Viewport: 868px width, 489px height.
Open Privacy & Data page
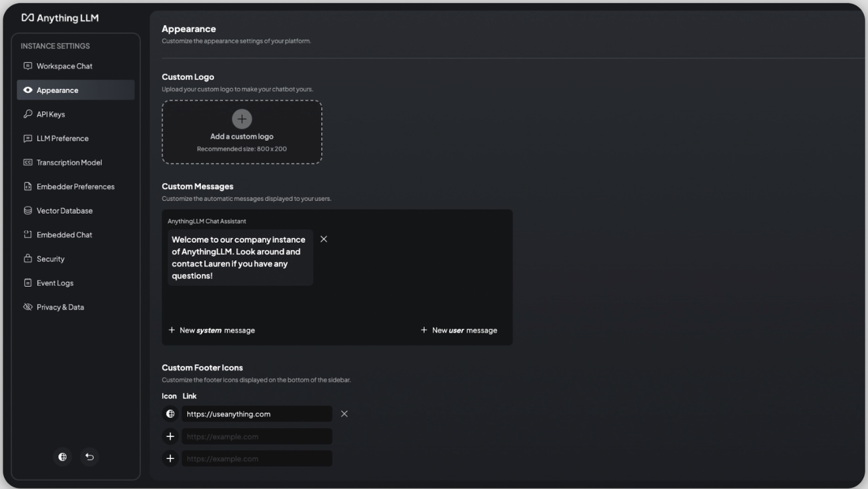[76, 307]
